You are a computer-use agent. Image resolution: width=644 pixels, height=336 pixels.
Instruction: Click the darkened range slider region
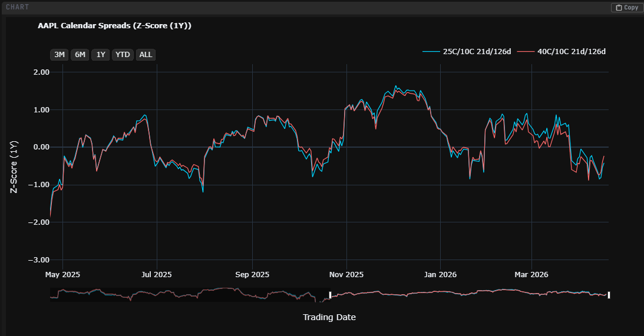(x=189, y=295)
